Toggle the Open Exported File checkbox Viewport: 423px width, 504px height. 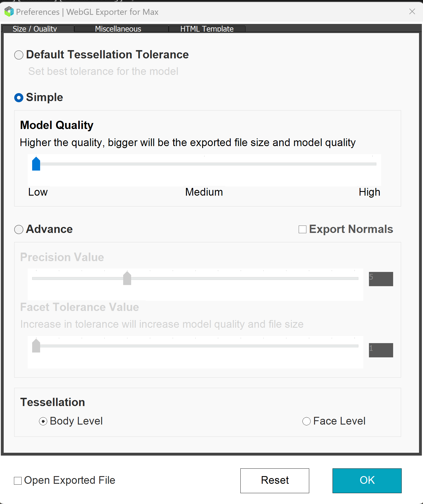point(18,481)
